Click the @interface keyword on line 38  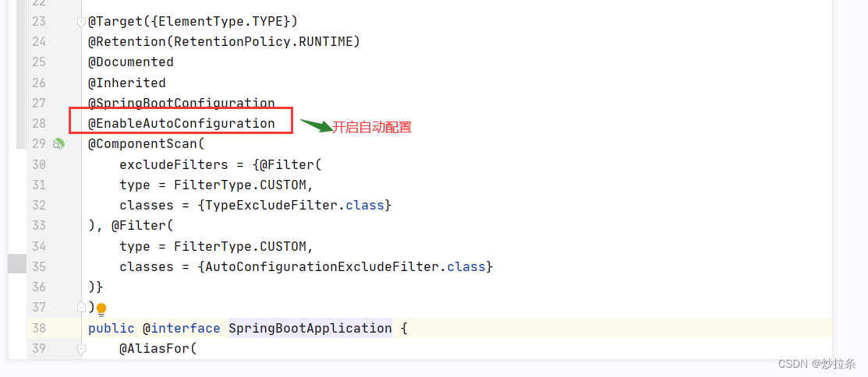tap(182, 329)
